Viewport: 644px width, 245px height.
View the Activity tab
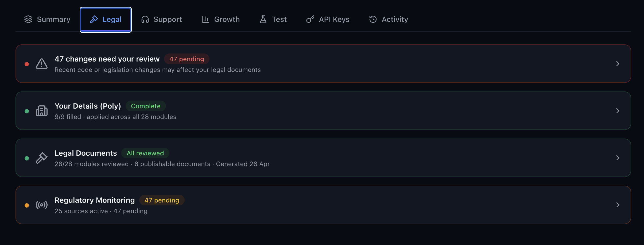click(x=389, y=19)
